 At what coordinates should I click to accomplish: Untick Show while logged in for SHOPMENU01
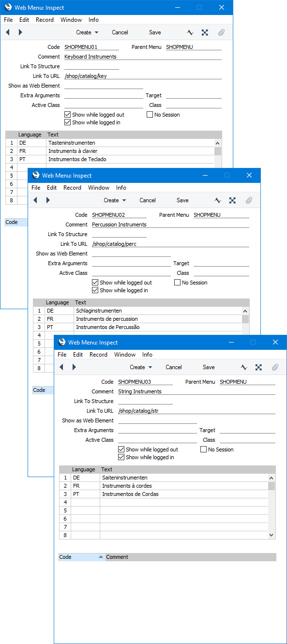pyautogui.click(x=68, y=122)
